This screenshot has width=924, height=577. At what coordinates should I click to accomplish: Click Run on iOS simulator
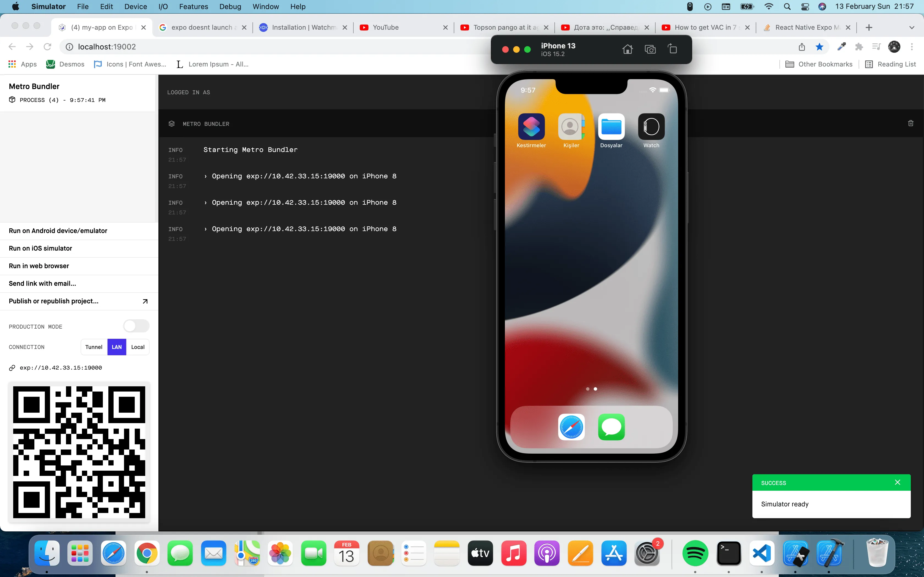tap(40, 248)
